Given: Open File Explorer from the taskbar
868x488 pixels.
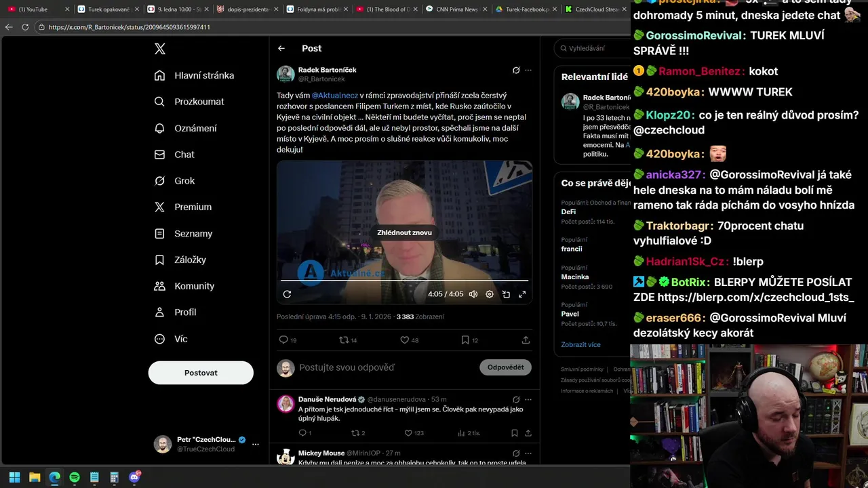Looking at the screenshot, I should 35,477.
